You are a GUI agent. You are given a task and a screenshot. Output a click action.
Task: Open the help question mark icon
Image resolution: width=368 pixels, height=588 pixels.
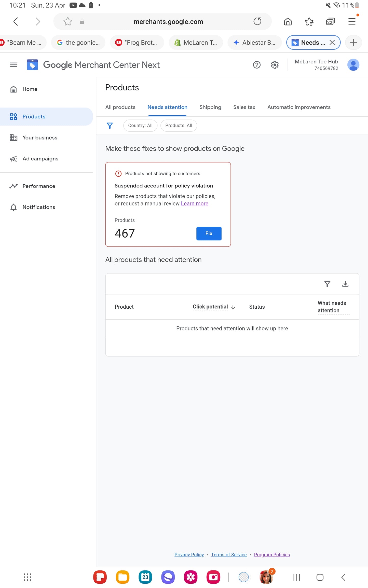[256, 65]
